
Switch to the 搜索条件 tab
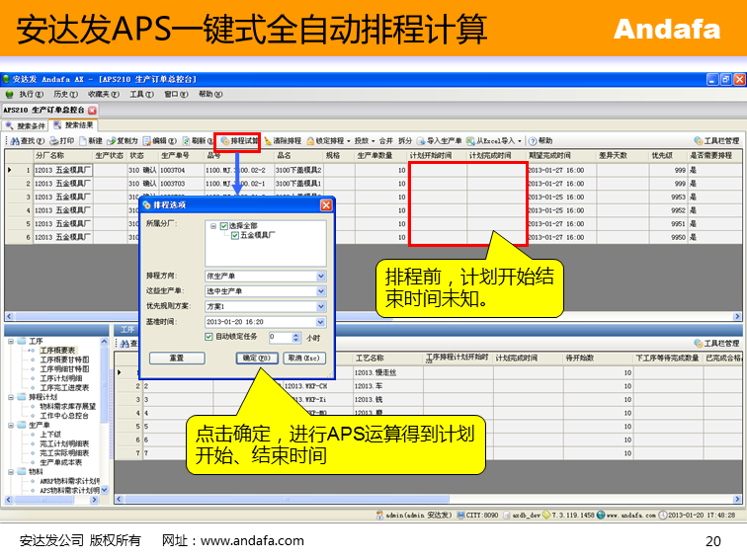click(x=27, y=125)
